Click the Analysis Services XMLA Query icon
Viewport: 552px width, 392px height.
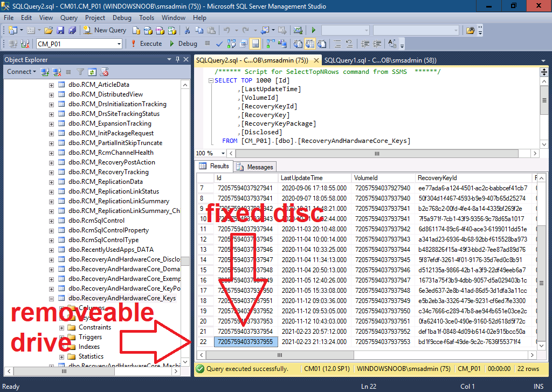click(x=172, y=30)
